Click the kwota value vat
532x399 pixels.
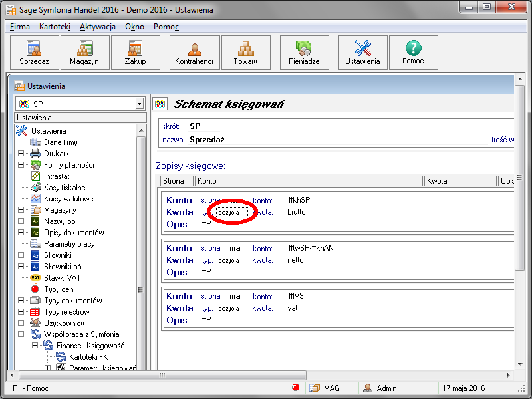tap(293, 308)
